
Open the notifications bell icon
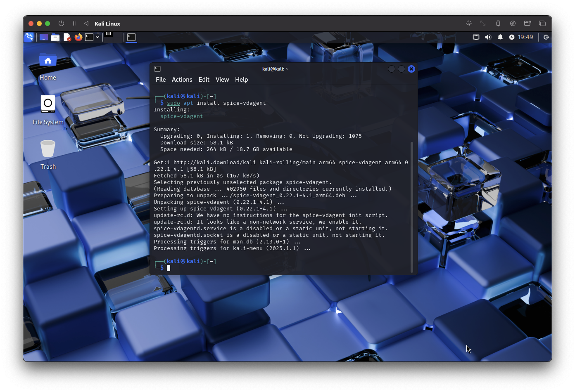pos(500,37)
